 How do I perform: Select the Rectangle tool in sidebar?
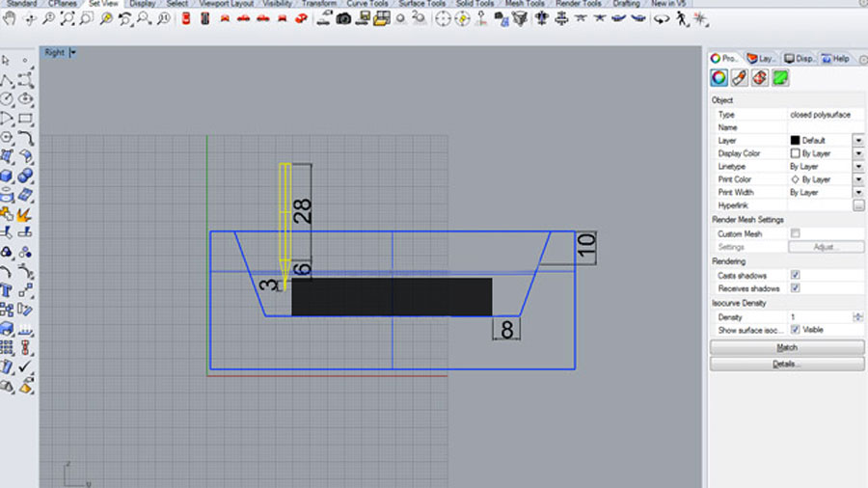pyautogui.click(x=25, y=119)
